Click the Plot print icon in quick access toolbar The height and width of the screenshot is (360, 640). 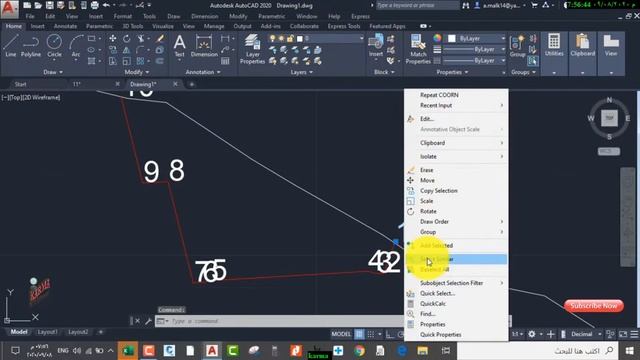pos(94,5)
